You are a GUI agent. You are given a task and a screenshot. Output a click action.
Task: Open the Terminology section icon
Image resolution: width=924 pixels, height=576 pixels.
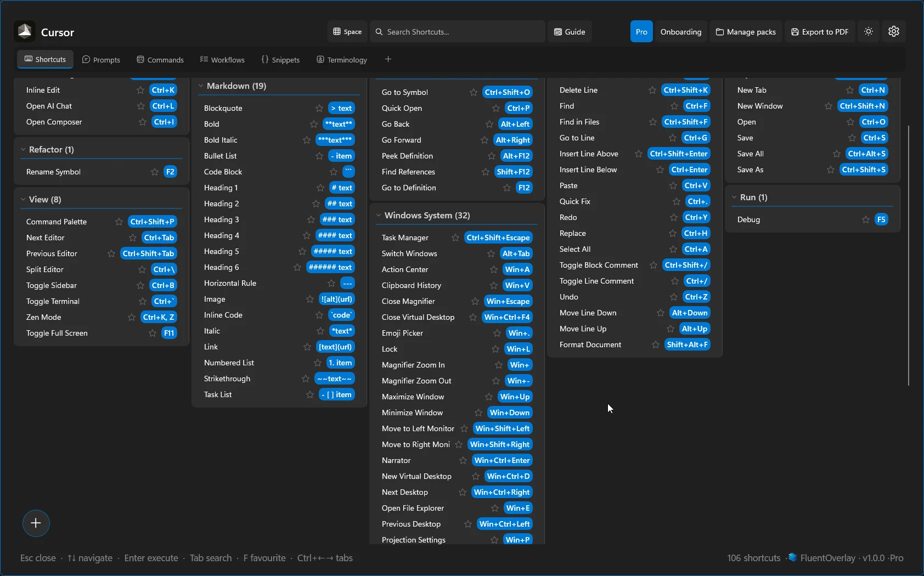[x=321, y=59]
